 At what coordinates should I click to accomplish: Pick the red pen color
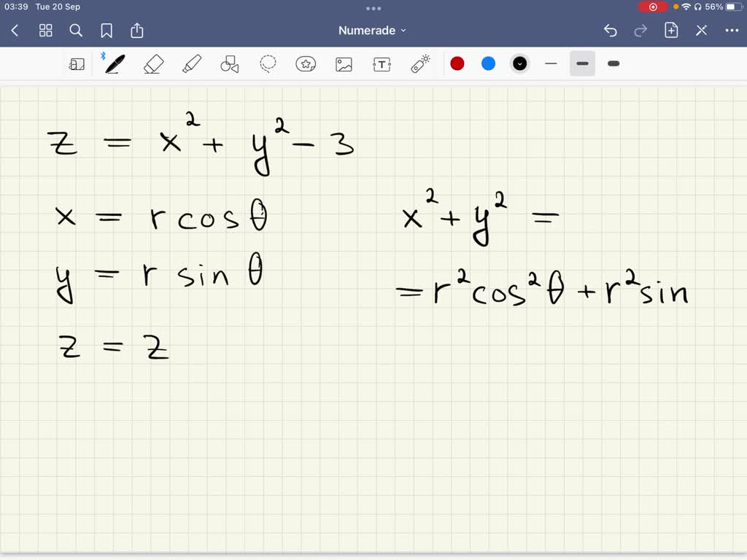tap(457, 63)
